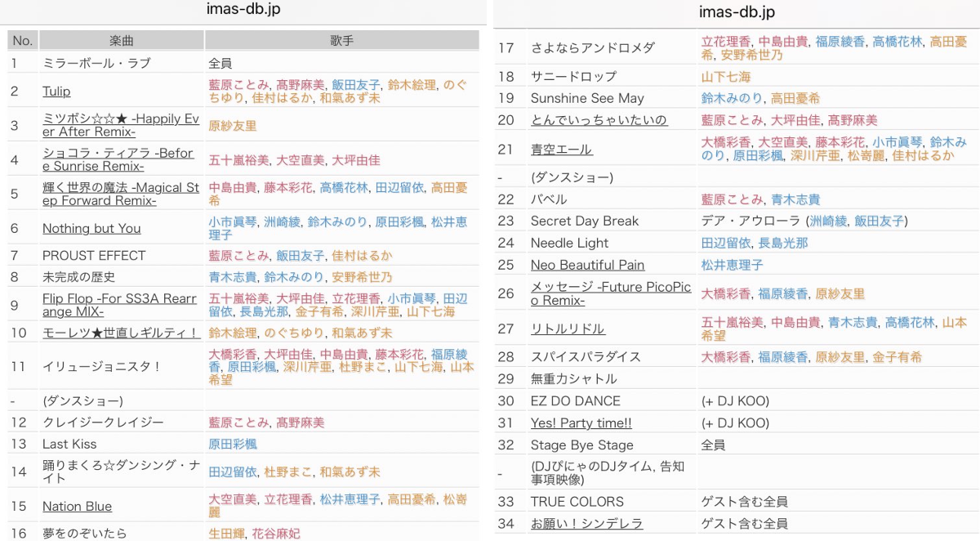Open the Tulip song link
The height and width of the screenshot is (541, 980).
[x=56, y=92]
